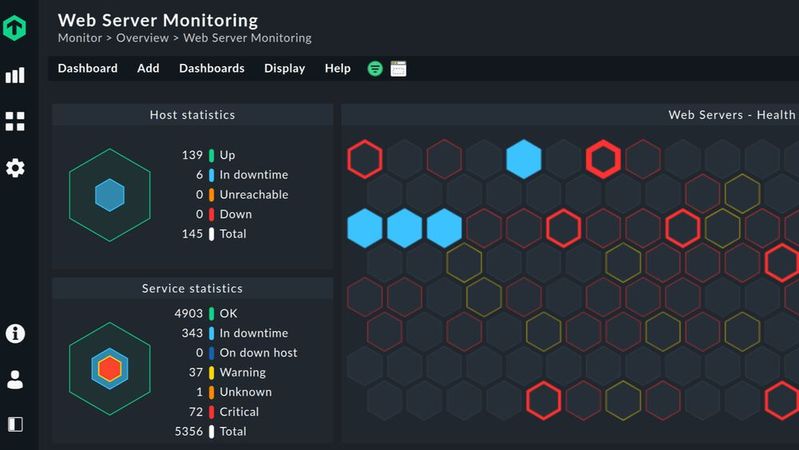Click the red Critical color indicator
Image resolution: width=799 pixels, height=450 pixels.
click(211, 412)
